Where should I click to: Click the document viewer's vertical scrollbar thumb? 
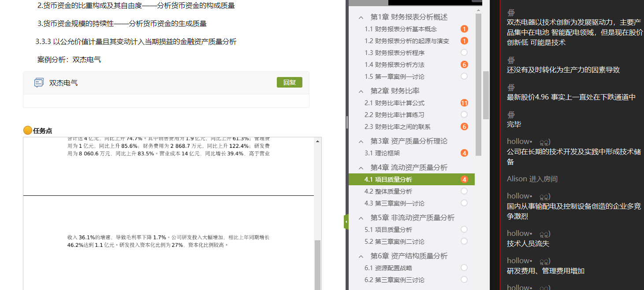tap(317, 264)
